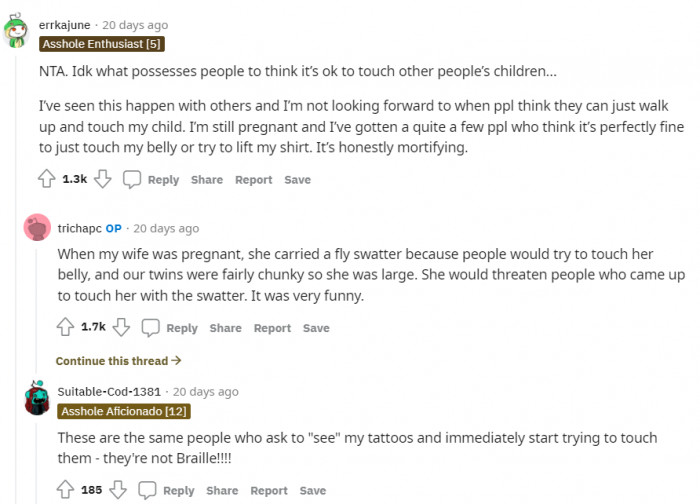Click comment bubble icon under errkajune's comment

[x=132, y=179]
